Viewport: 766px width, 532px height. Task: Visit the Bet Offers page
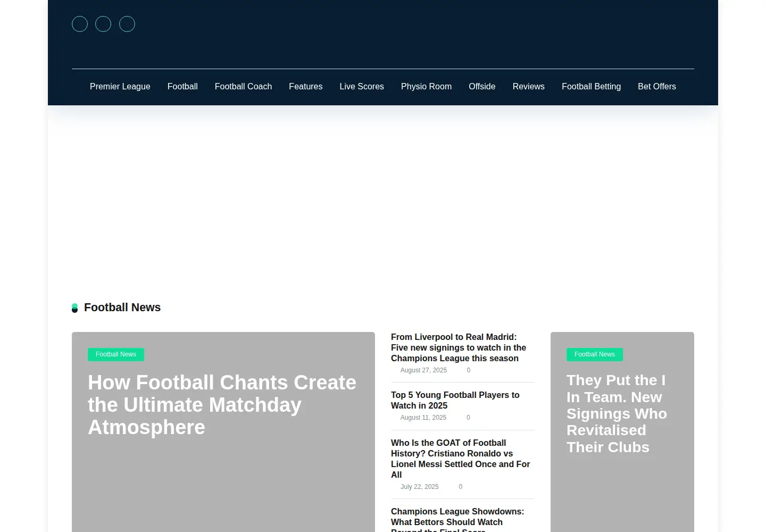pos(657,87)
